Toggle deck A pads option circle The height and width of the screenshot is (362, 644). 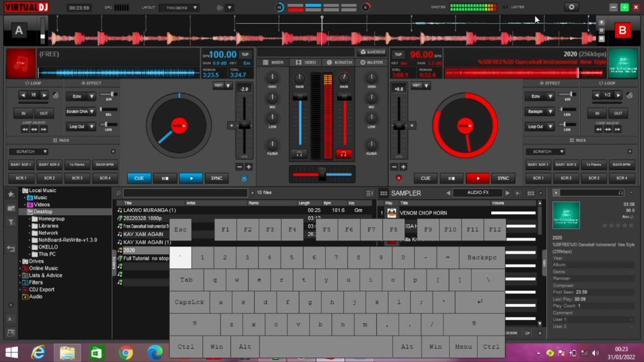pyautogui.click(x=113, y=151)
